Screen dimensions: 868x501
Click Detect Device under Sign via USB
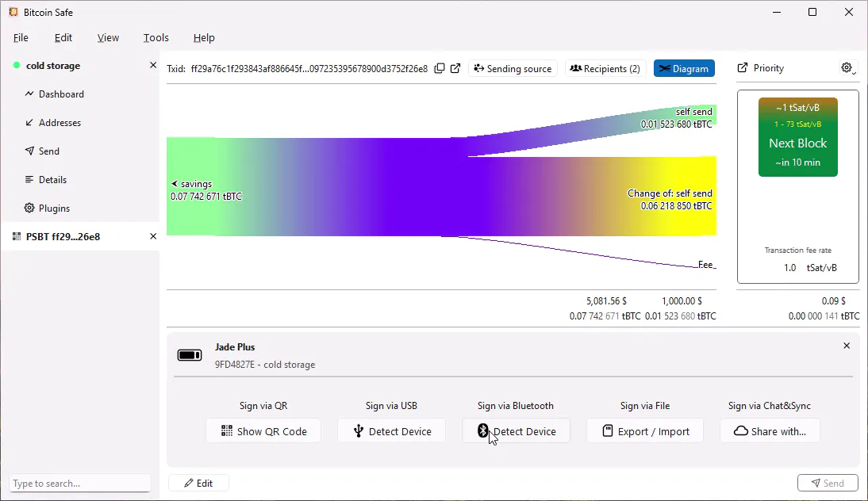pyautogui.click(x=391, y=431)
